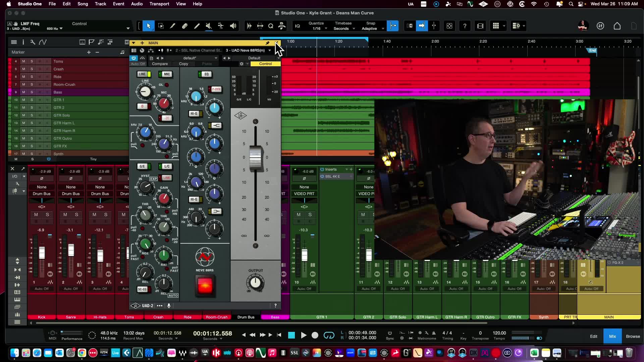Click the Record button in transport
The height and width of the screenshot is (362, 644).
point(315,335)
